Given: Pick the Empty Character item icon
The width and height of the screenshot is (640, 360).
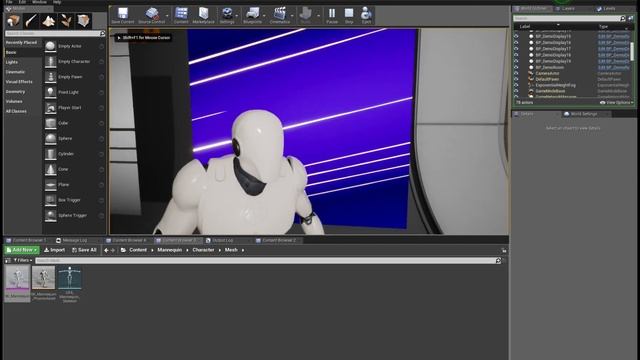Looking at the screenshot, I should coord(51,62).
